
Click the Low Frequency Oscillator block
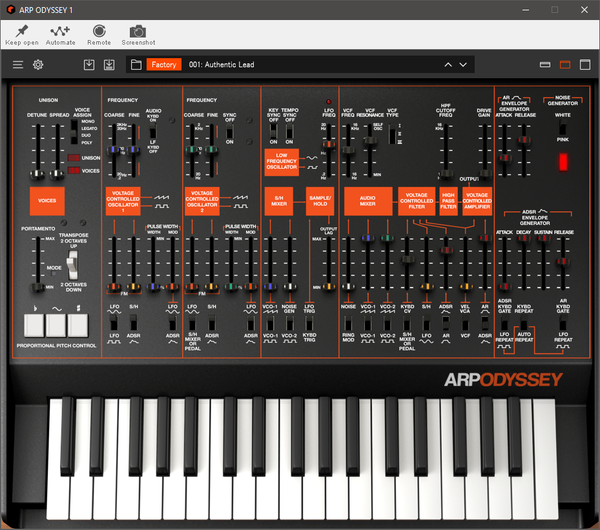point(282,162)
